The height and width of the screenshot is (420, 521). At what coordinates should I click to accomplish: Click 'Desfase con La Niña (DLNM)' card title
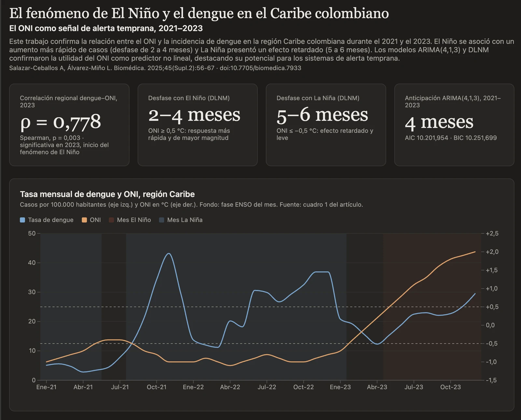318,98
